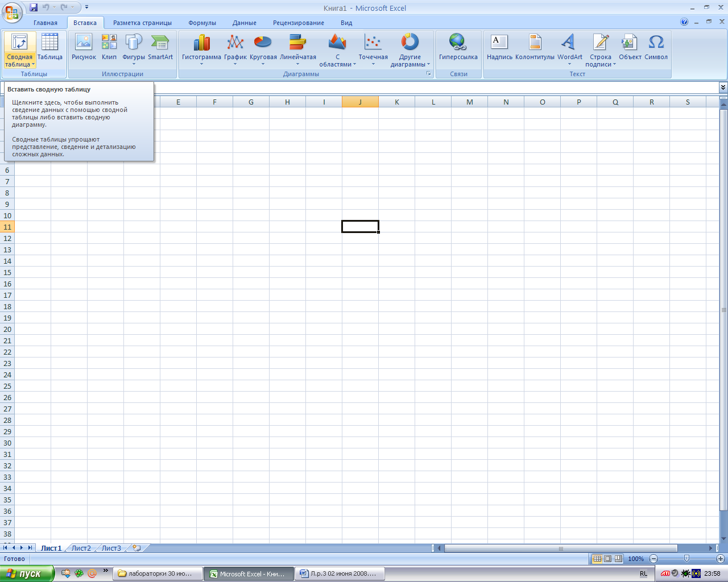Image resolution: width=728 pixels, height=582 pixels.
Task: Expand the Сводная таблица dropdown arrow
Action: coord(34,65)
